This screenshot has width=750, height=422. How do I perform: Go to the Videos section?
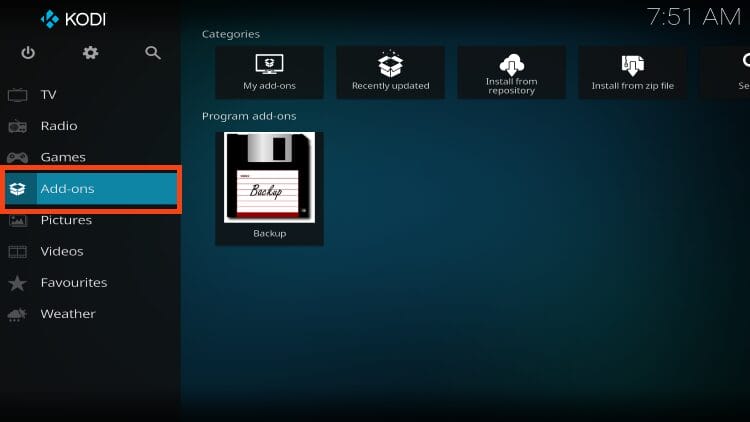click(91, 251)
